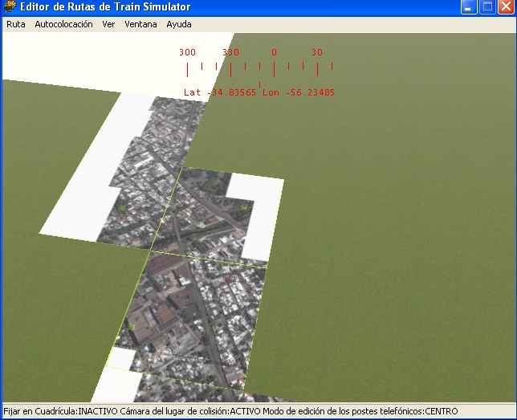Click the application icon in title bar

[x=10, y=6]
